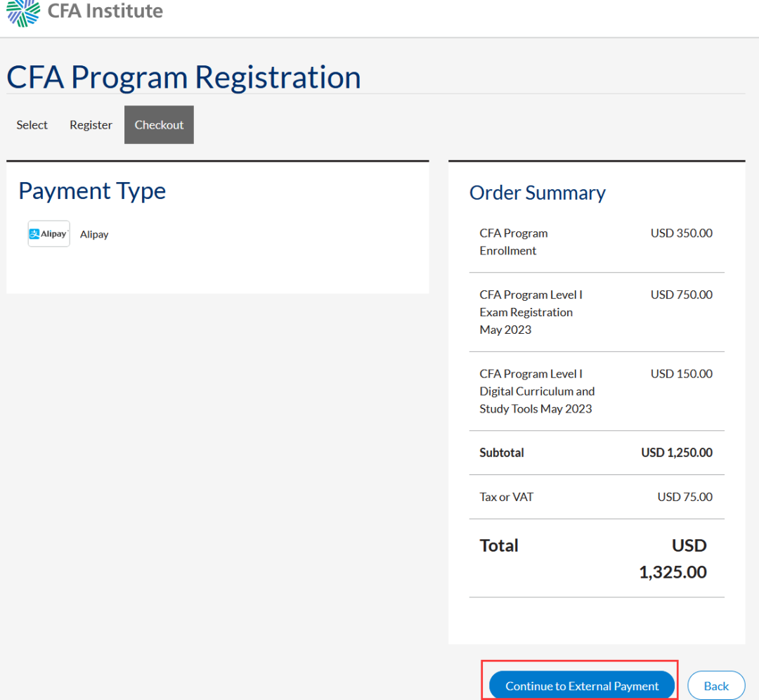Click the Payment Type heading
Viewport: 759px width, 700px height.
coord(92,190)
